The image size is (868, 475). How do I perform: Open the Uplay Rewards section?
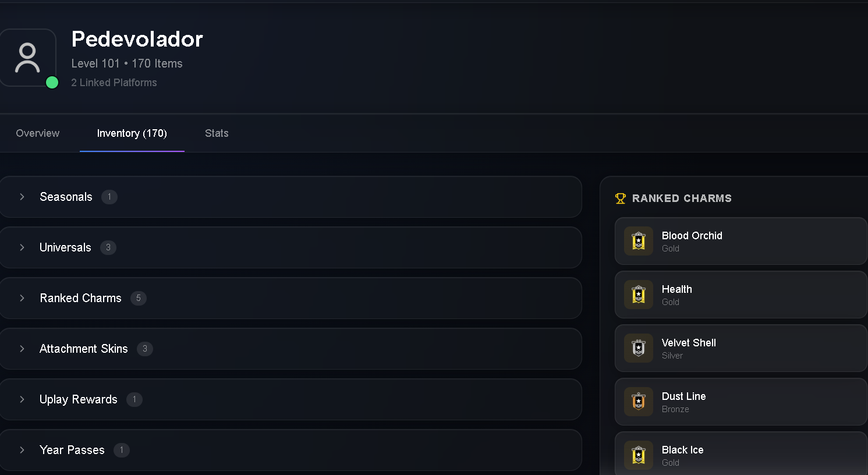click(290, 399)
